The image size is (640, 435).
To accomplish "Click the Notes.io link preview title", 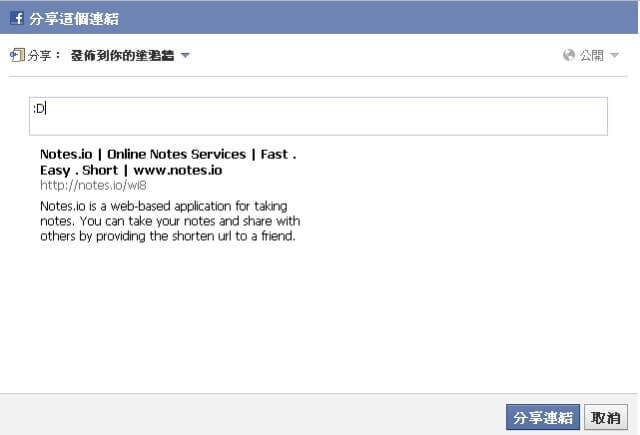I will point(168,162).
